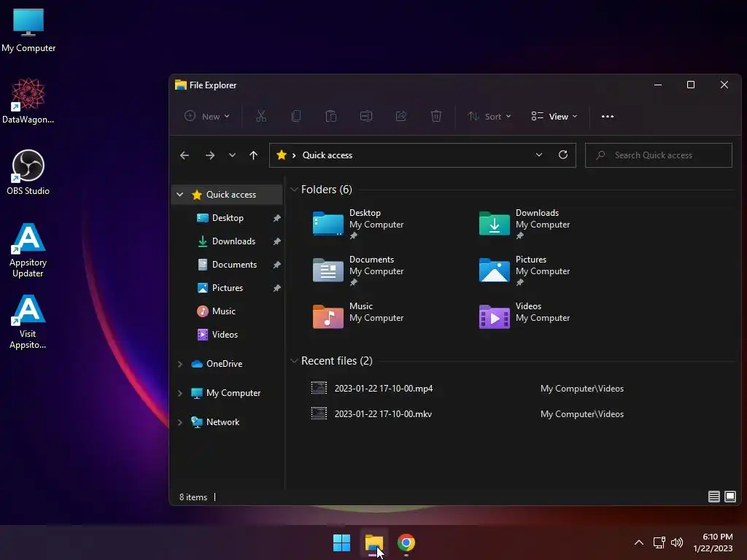Open Windows Start menu on taskbar

(x=341, y=542)
